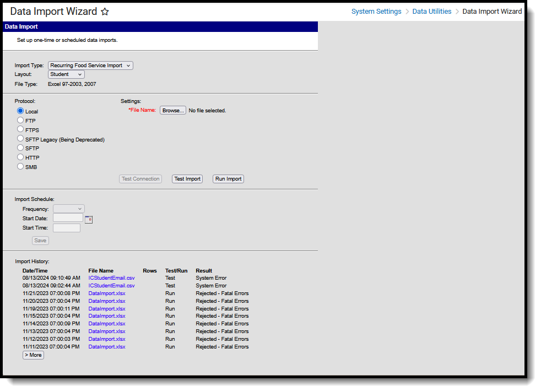Open DataImport.xlsx from 11/15/2023

[107, 316]
